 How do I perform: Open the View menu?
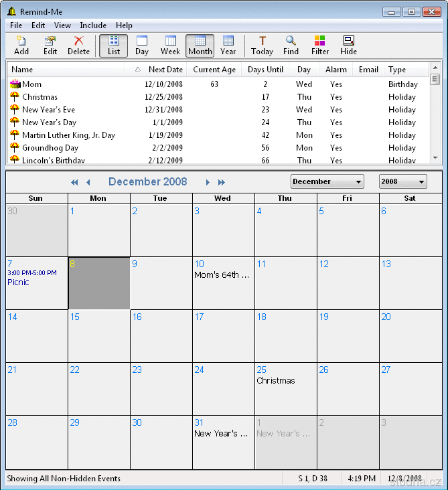click(62, 25)
